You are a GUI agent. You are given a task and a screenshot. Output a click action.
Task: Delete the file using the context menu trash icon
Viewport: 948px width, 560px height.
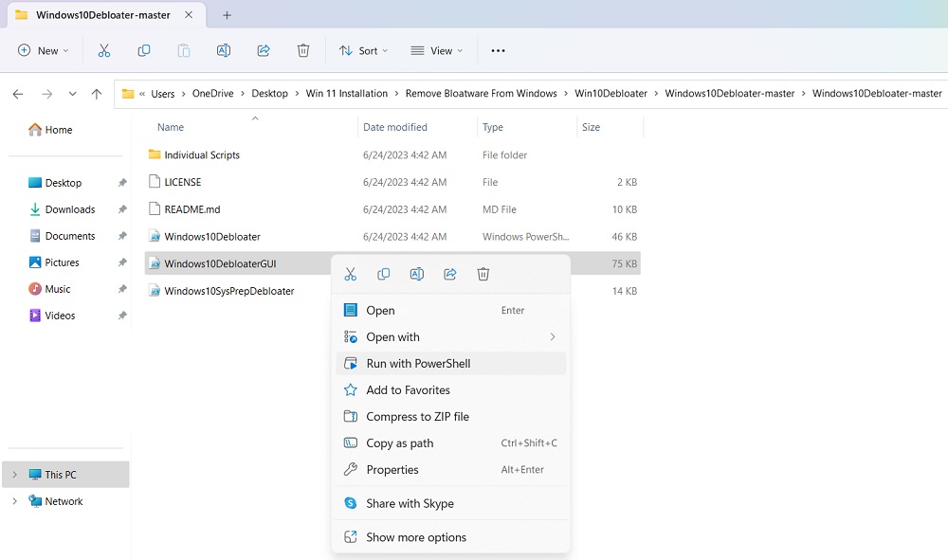coord(483,273)
